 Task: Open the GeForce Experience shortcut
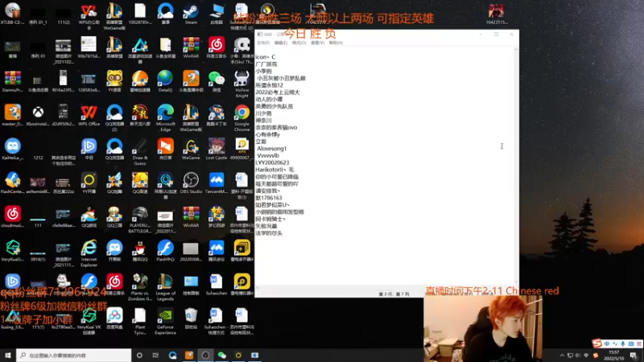click(x=166, y=321)
